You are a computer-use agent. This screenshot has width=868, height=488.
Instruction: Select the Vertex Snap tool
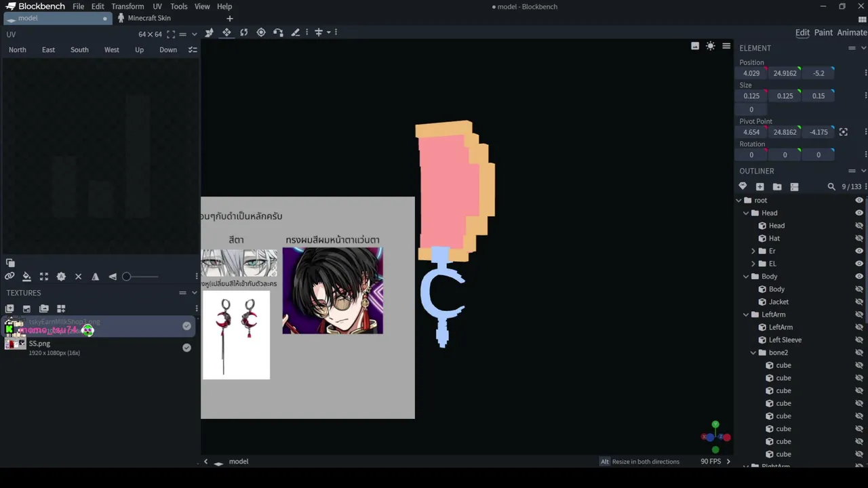pyautogui.click(x=278, y=33)
